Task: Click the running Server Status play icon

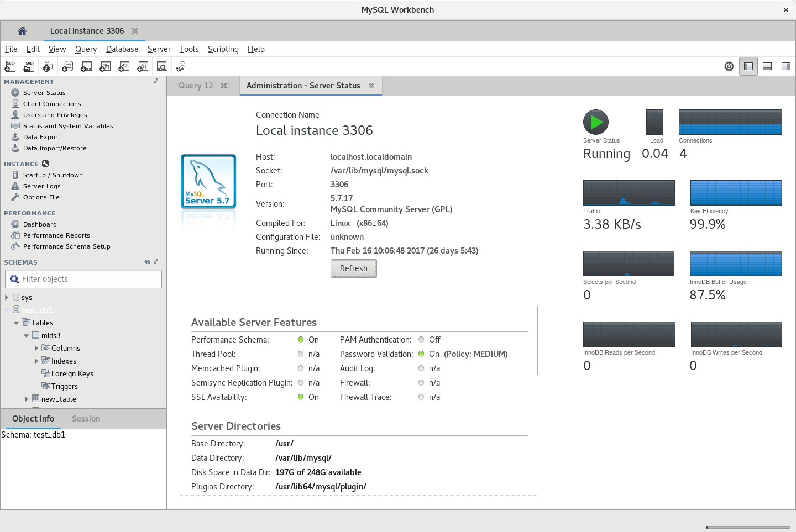Action: point(596,122)
